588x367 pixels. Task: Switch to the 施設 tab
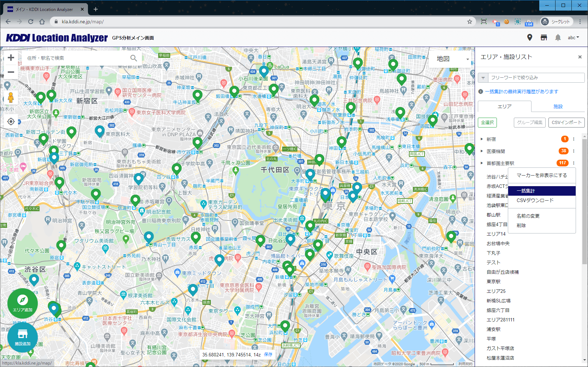558,106
